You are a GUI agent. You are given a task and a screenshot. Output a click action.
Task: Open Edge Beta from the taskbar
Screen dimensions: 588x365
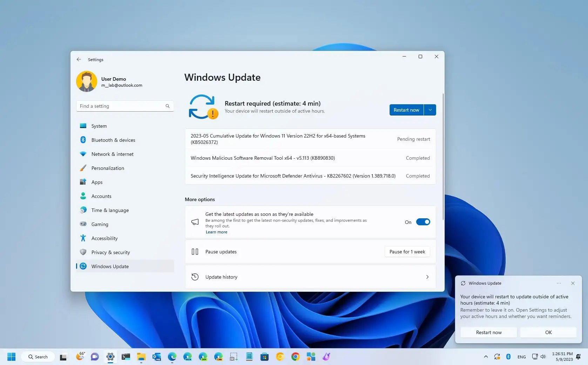(x=188, y=357)
